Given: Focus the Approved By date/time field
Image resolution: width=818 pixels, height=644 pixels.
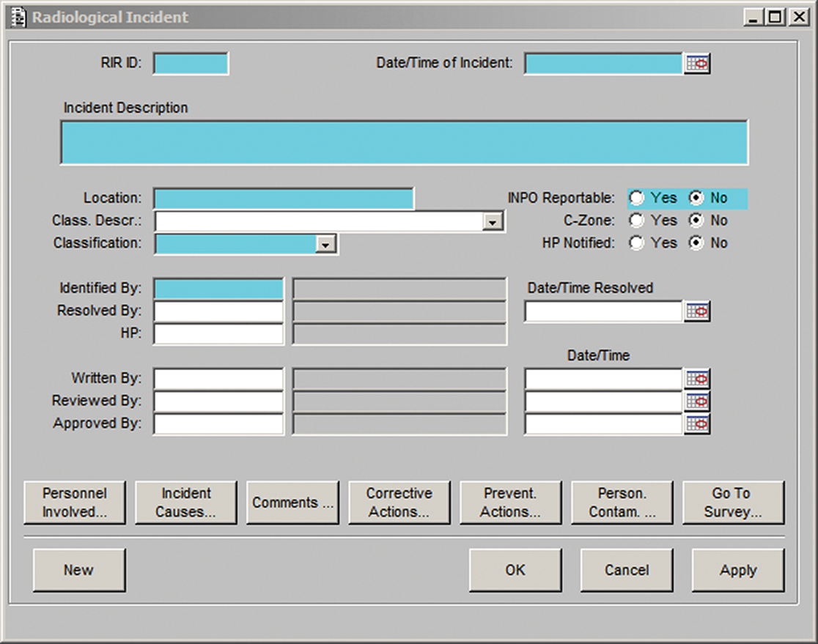Looking at the screenshot, I should (603, 424).
